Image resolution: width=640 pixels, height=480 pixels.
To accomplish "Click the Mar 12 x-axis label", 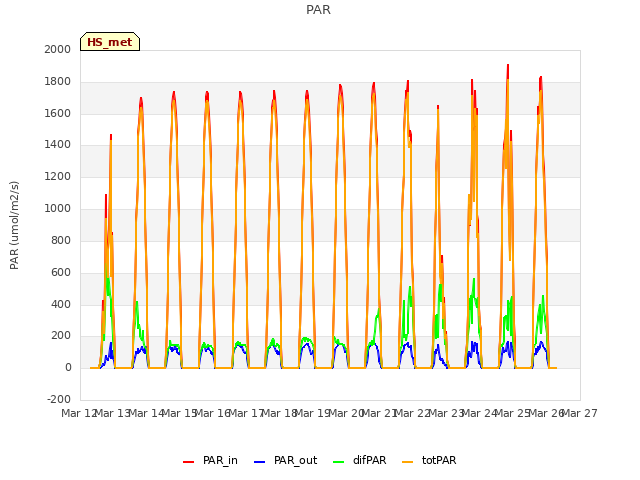I will point(79,413).
